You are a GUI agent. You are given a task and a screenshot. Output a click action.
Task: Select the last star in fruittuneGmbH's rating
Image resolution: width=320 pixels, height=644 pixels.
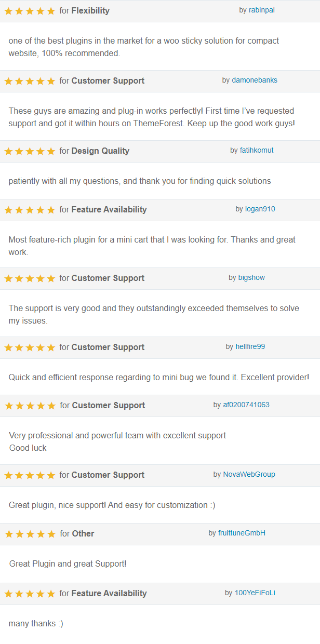pos(51,533)
